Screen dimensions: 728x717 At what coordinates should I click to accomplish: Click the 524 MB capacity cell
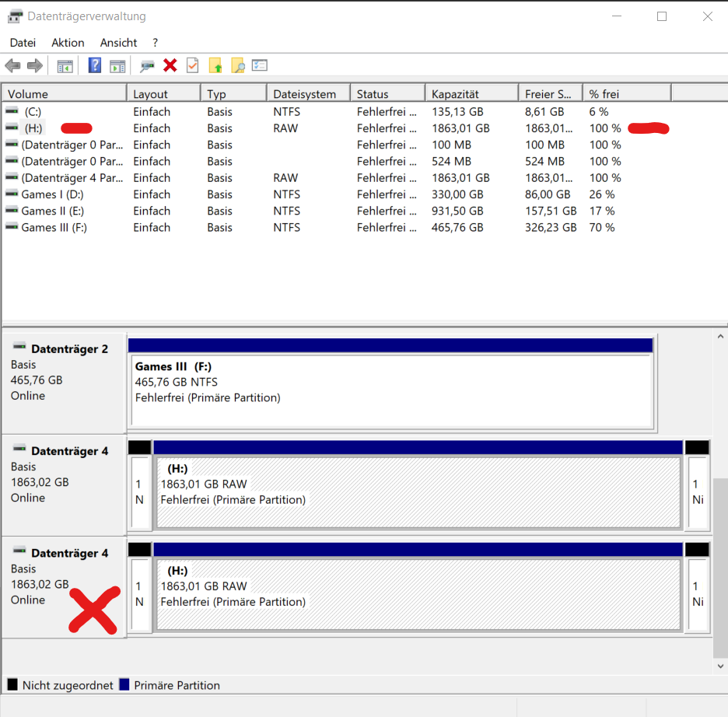tap(451, 162)
